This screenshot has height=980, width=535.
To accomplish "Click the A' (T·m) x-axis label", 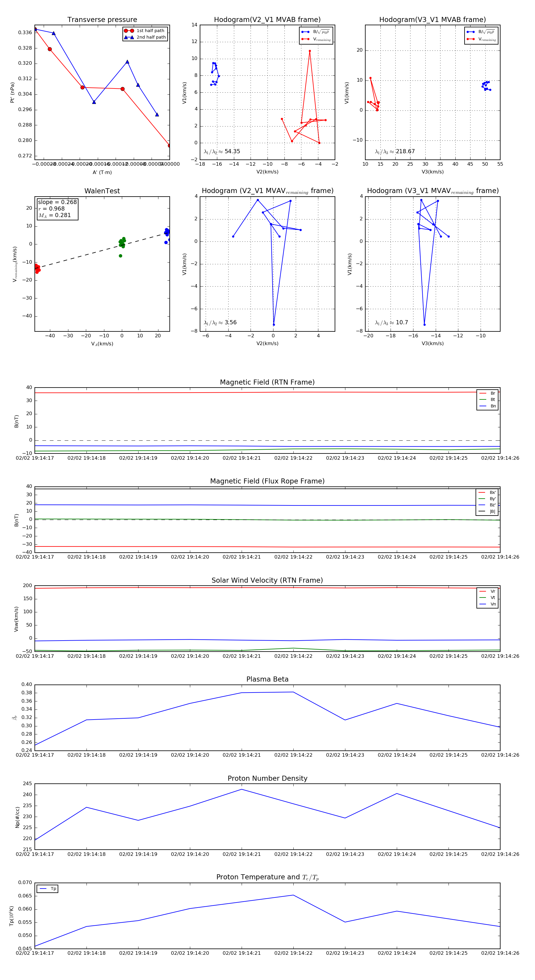I will pyautogui.click(x=102, y=172).
